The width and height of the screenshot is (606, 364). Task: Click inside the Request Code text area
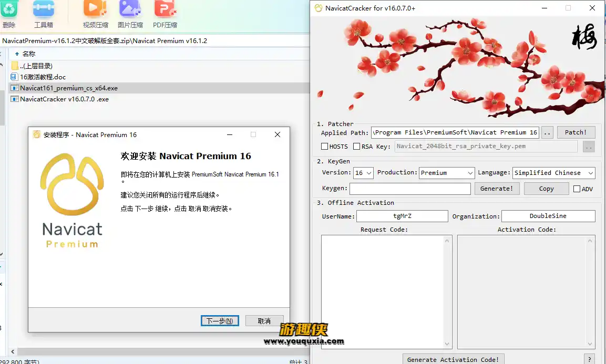point(383,292)
